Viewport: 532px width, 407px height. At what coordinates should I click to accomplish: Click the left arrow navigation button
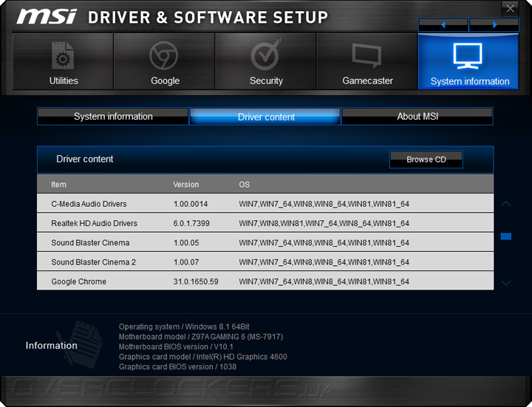pyautogui.click(x=443, y=24)
